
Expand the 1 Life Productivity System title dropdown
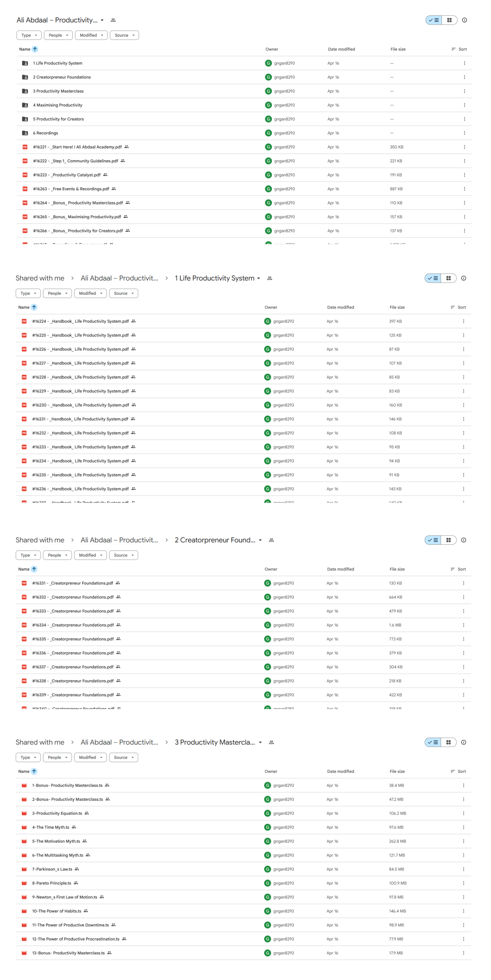tap(259, 278)
